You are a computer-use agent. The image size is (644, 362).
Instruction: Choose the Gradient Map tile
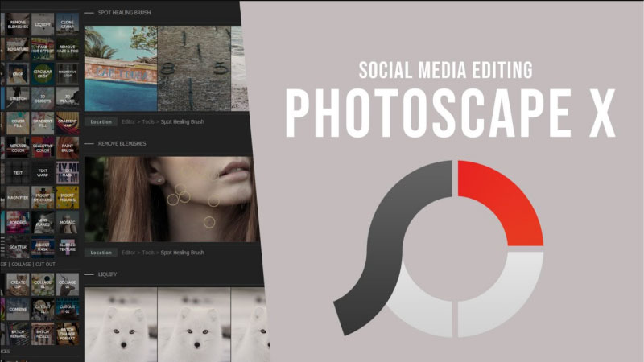coord(68,123)
